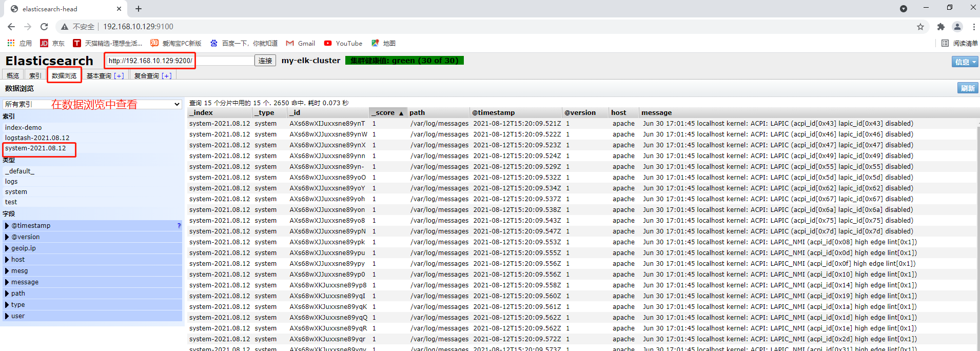Open a new browser tab
Image resolution: width=980 pixels, height=351 pixels.
[139, 9]
